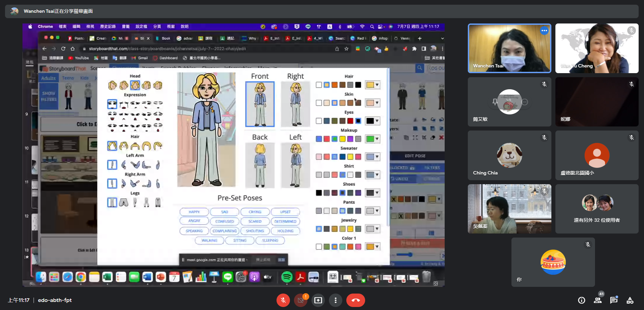Expand the Sweater color dropdown
Viewport: 644px width, 310px height.
pyautogui.click(x=373, y=157)
